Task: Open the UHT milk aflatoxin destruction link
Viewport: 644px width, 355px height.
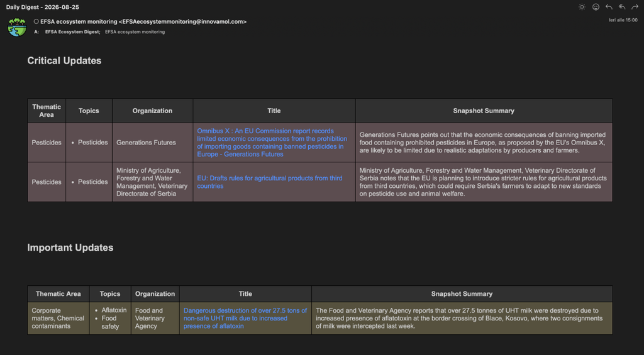Action: [245, 318]
